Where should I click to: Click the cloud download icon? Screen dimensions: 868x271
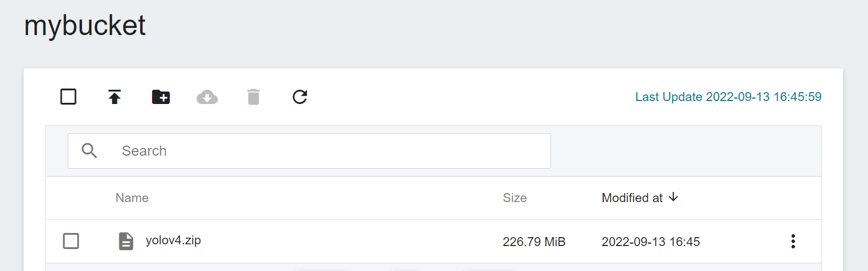tap(207, 97)
